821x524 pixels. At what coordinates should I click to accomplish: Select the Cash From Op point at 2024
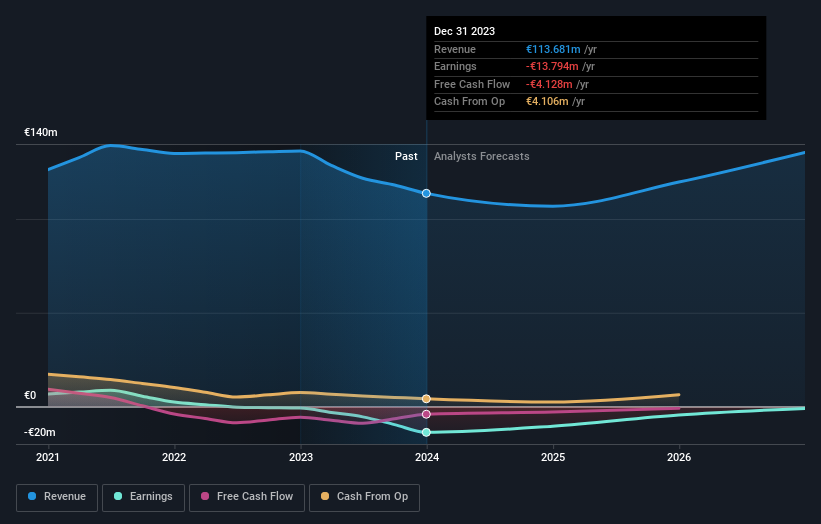click(x=426, y=399)
